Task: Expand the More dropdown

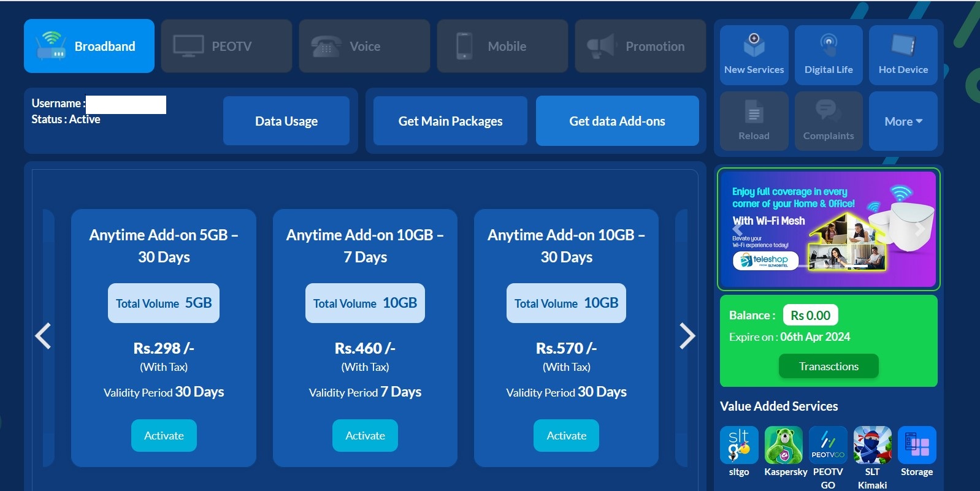Action: (x=903, y=121)
